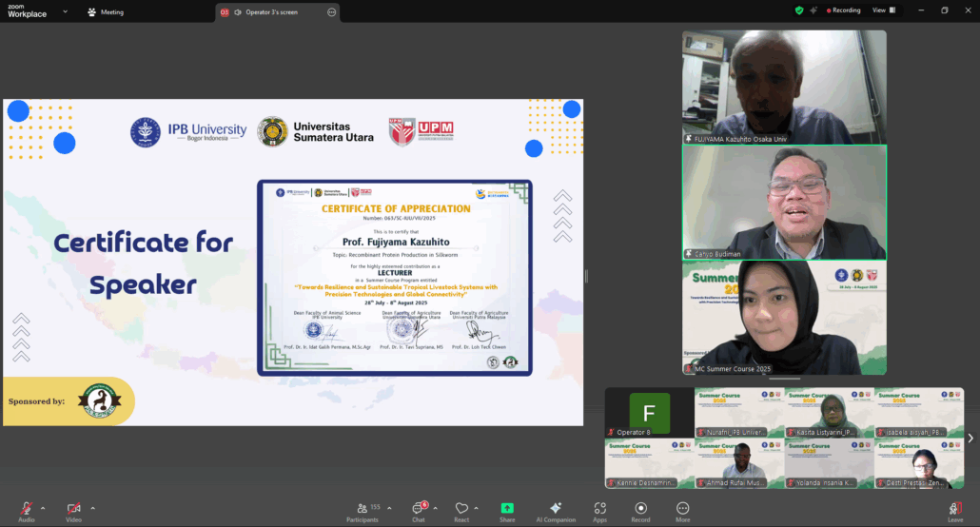Open the View layout menu

coord(882,10)
